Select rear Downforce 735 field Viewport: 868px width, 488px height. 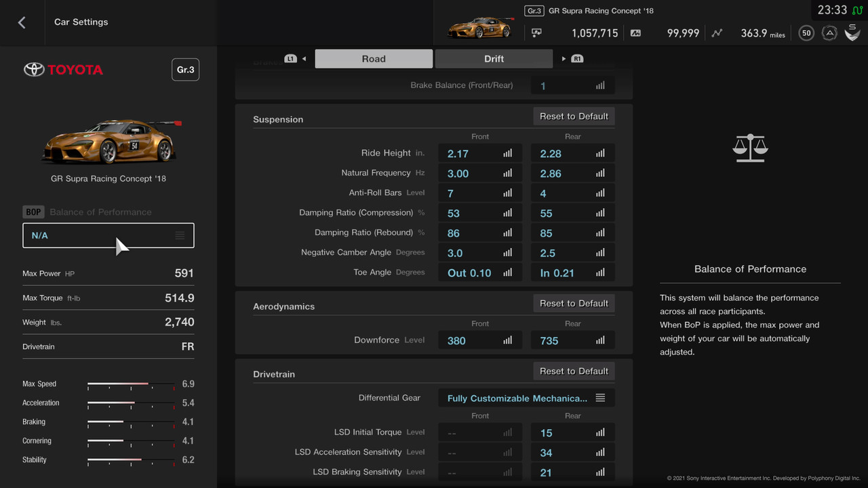[573, 340]
